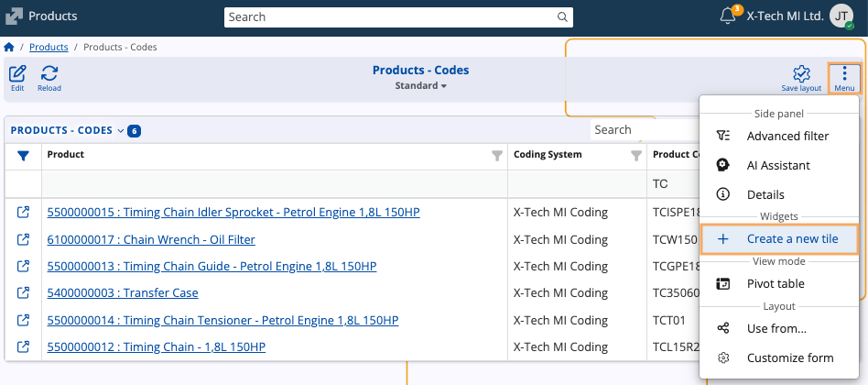This screenshot has width=868, height=385.
Task: Toggle Coding System column filter funnel
Action: coord(636,156)
